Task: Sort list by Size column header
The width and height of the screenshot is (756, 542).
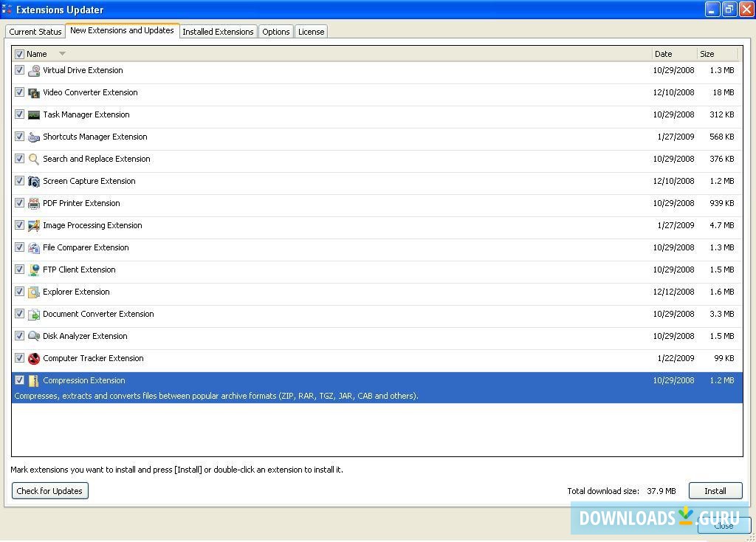Action: click(718, 54)
